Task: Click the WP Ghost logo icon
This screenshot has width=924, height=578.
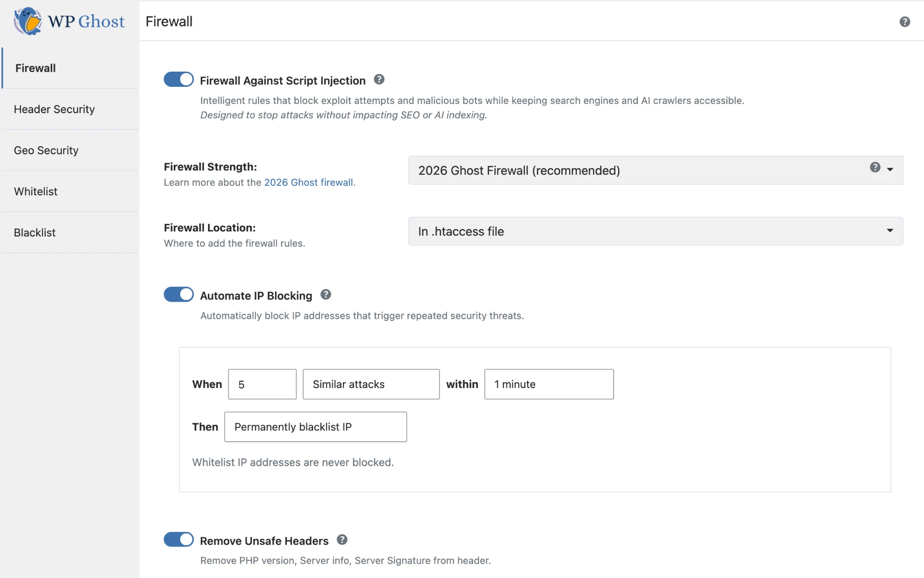Action: click(28, 21)
